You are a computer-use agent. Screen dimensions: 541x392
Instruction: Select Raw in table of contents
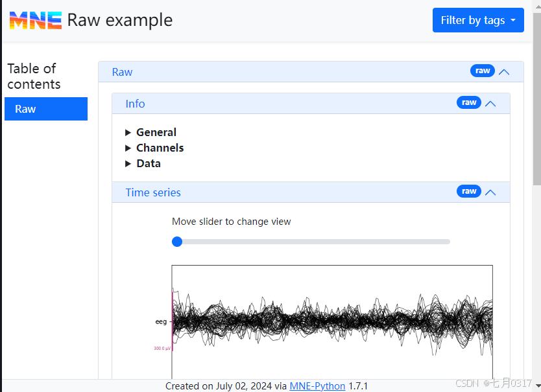(45, 109)
